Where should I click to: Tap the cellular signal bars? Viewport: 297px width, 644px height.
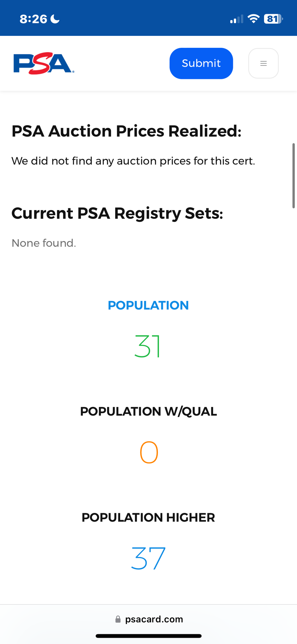(x=237, y=19)
